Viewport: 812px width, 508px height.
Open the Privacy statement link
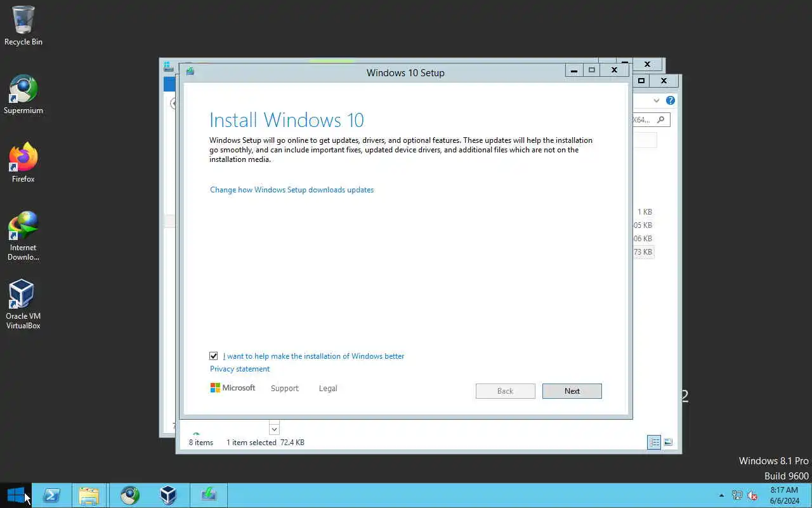pos(240,369)
